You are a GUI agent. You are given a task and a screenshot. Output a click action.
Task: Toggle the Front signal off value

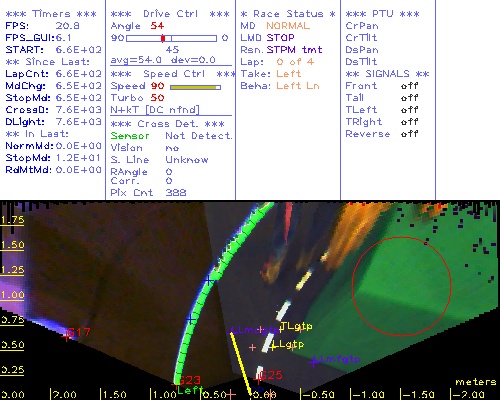[x=409, y=86]
